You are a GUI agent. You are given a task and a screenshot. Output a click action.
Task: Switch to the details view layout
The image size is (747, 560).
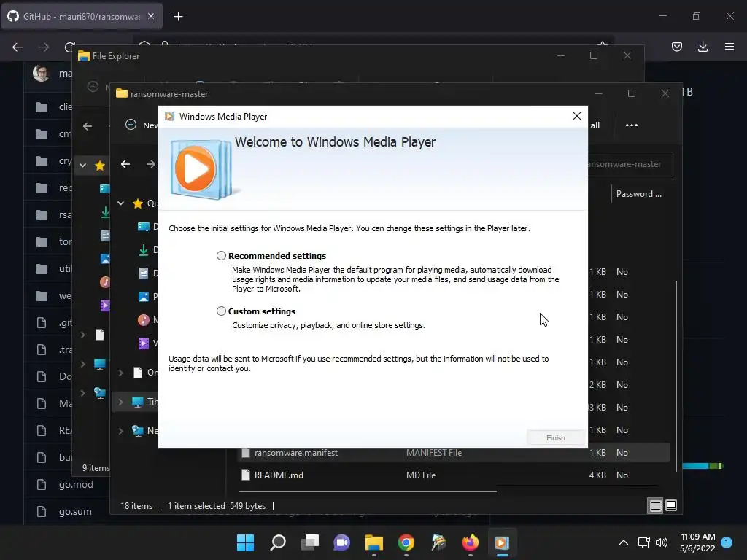(655, 506)
